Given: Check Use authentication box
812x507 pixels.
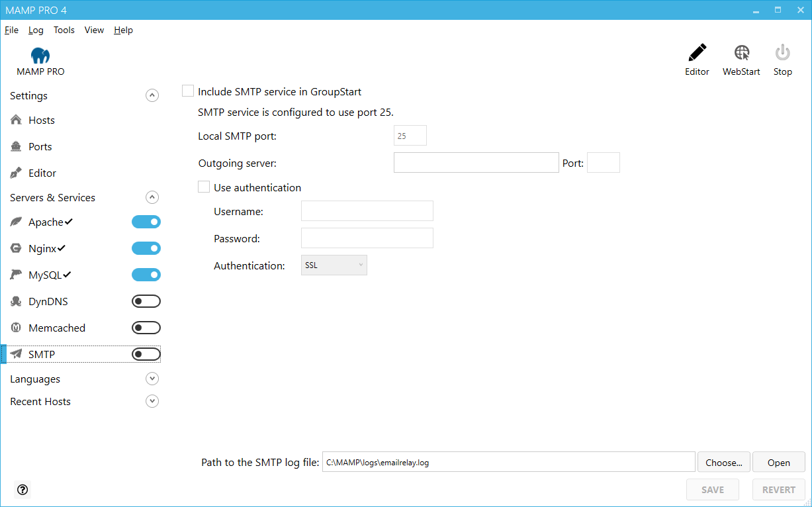Looking at the screenshot, I should click(204, 187).
